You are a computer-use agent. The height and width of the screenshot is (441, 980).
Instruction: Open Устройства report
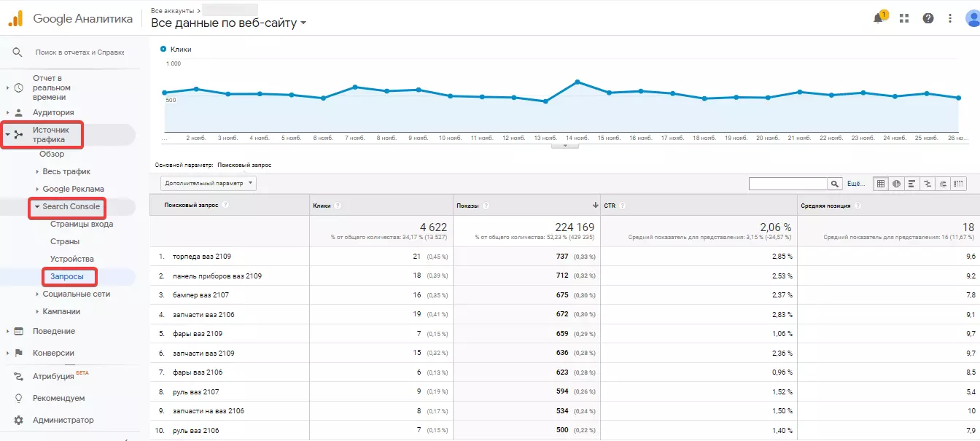72,259
